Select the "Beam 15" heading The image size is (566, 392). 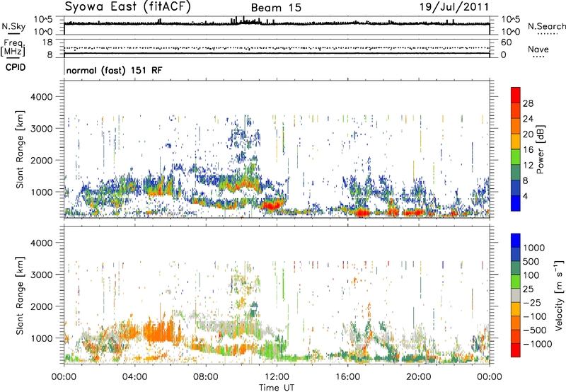pyautogui.click(x=276, y=8)
